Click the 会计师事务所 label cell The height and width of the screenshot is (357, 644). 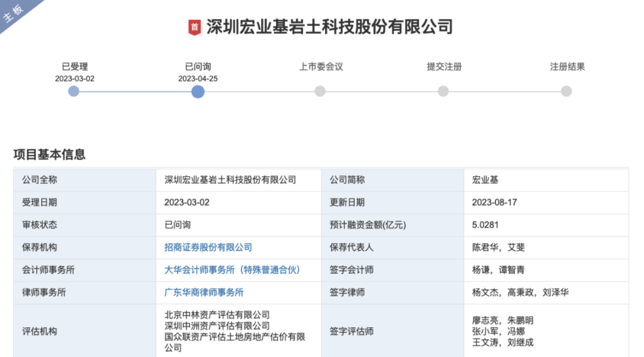click(x=85, y=271)
